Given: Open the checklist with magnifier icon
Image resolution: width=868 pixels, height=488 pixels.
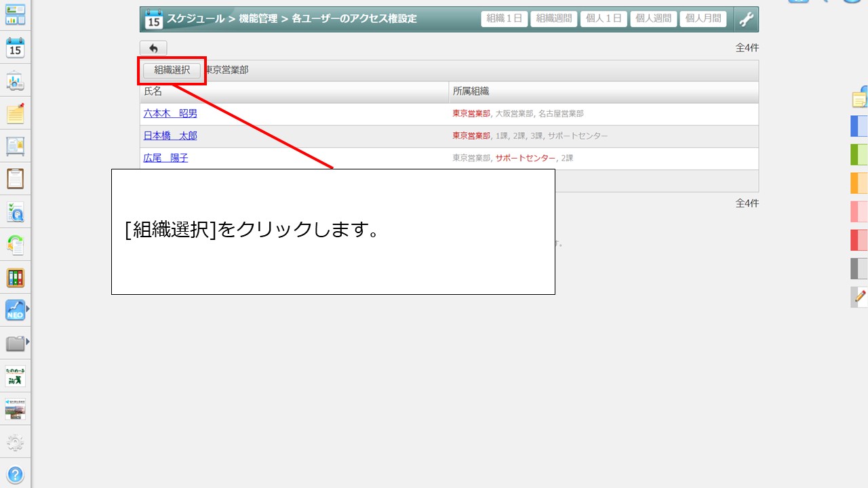Looking at the screenshot, I should click(15, 211).
